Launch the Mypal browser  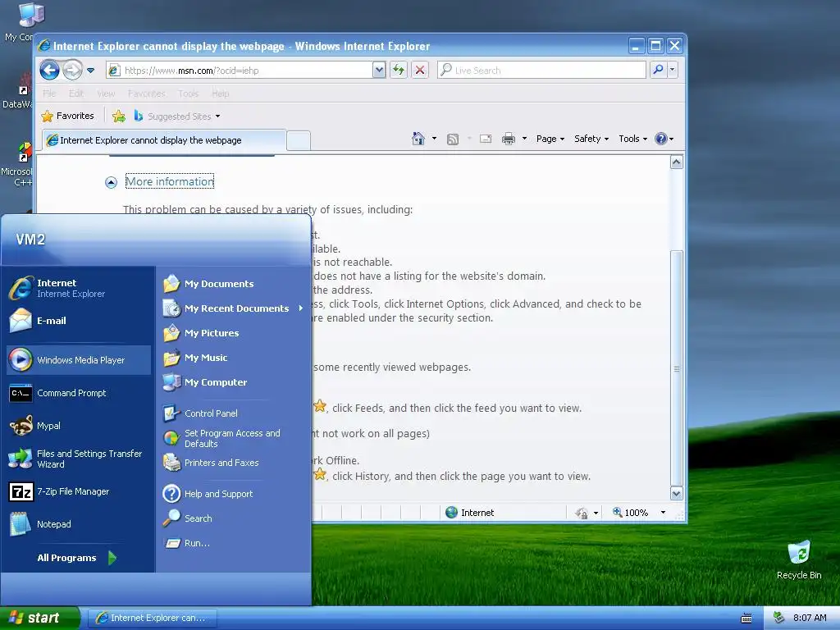[x=79, y=426]
